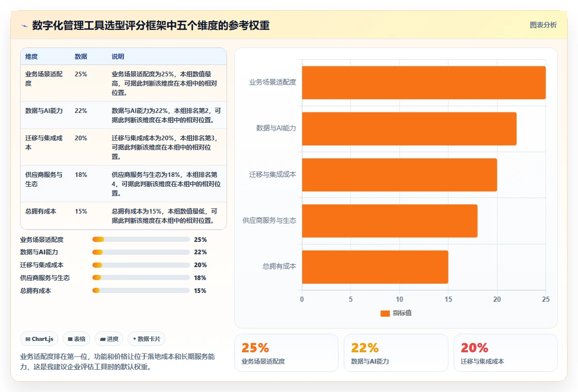Click the orange 总拥有成本 bar in the chart
This screenshot has height=392, width=578.
tap(375, 267)
